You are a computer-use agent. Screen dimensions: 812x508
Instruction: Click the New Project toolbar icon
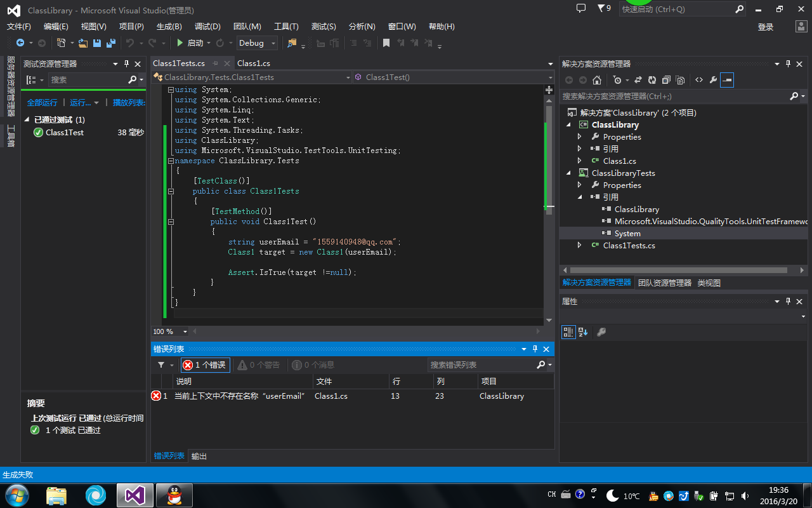coord(61,43)
